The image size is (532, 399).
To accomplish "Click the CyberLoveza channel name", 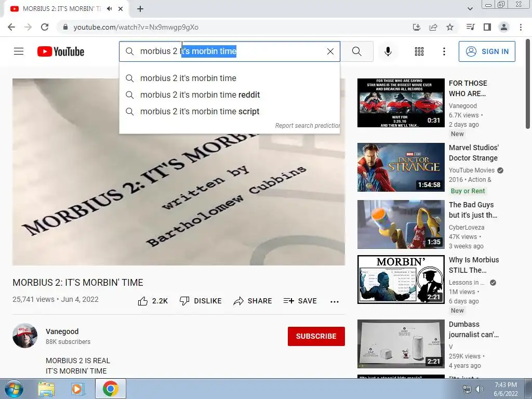I will tap(467, 228).
